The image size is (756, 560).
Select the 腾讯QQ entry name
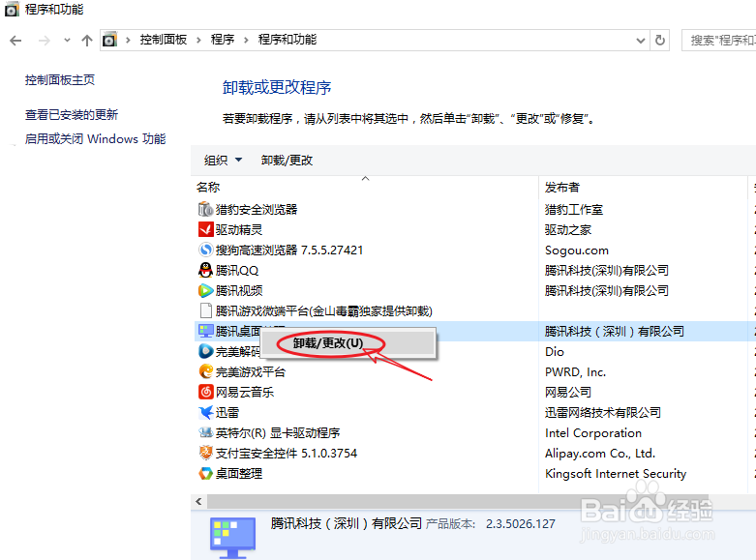tap(237, 271)
